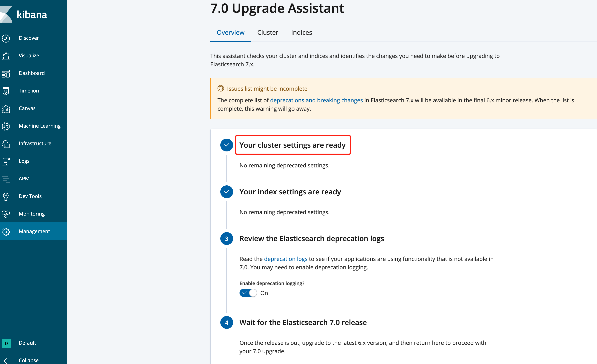Click 'Review the Elasticsearch deprecation logs' heading

311,239
